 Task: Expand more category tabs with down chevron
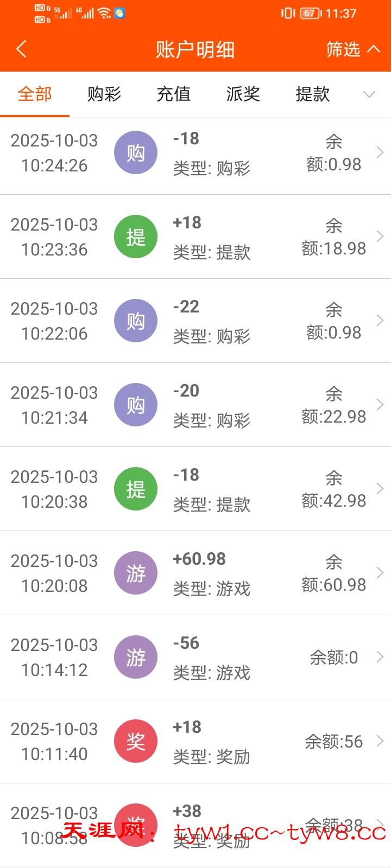(x=369, y=94)
